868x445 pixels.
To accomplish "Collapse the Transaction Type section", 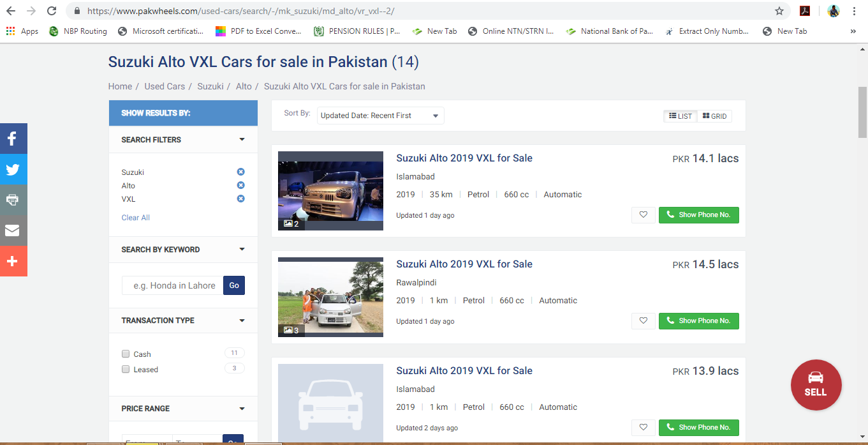I will click(x=242, y=321).
